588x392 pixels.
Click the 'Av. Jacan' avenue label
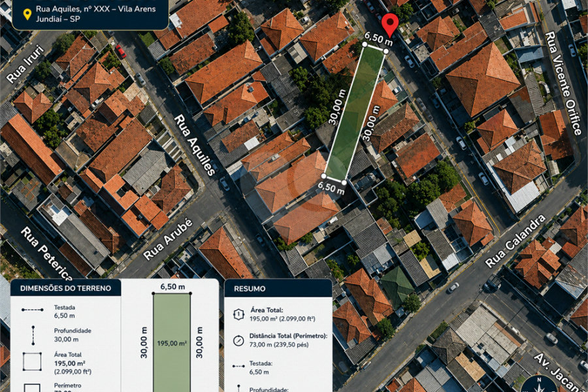point(559,371)
